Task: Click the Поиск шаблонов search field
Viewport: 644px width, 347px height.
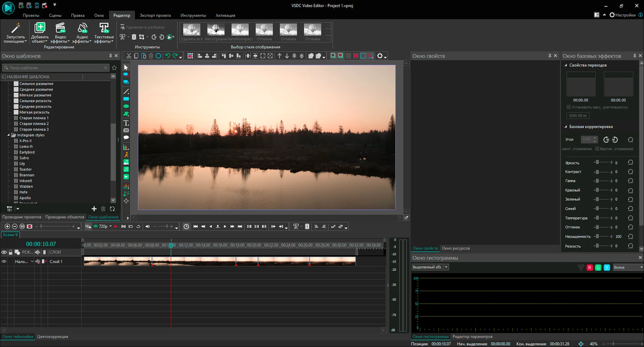Action: [x=55, y=68]
